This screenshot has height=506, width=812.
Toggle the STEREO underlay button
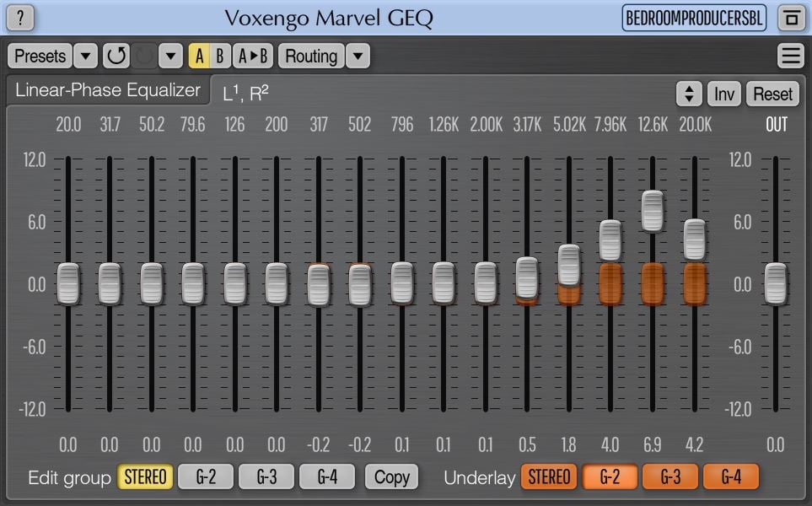pyautogui.click(x=549, y=477)
